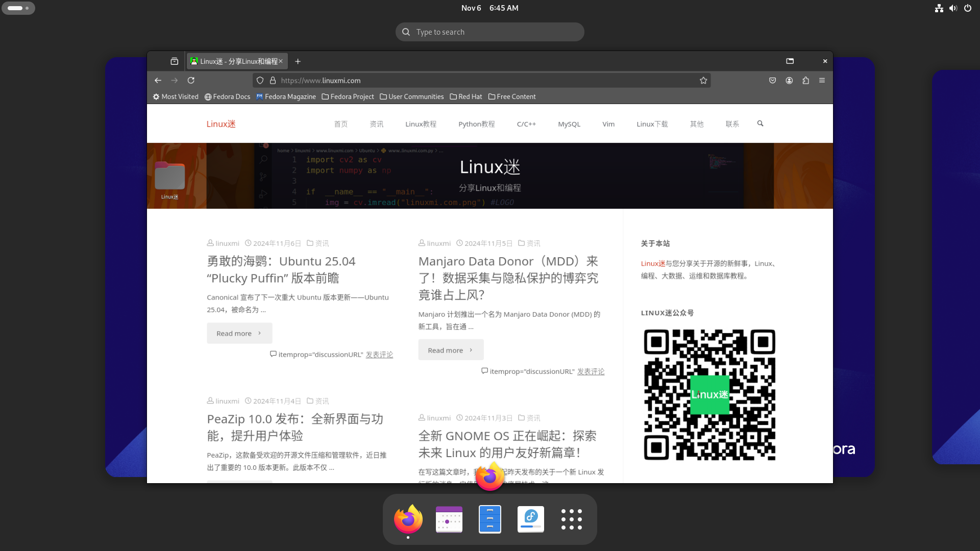The height and width of the screenshot is (551, 980).
Task: Click the Linux迷 site logo
Action: tap(221, 124)
